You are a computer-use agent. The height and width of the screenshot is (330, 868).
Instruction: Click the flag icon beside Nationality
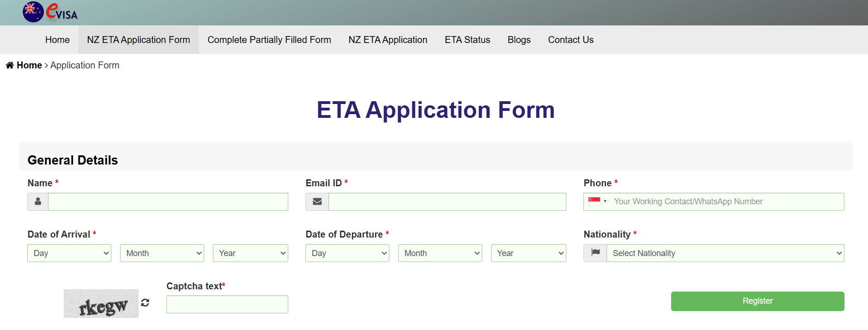[x=595, y=253]
